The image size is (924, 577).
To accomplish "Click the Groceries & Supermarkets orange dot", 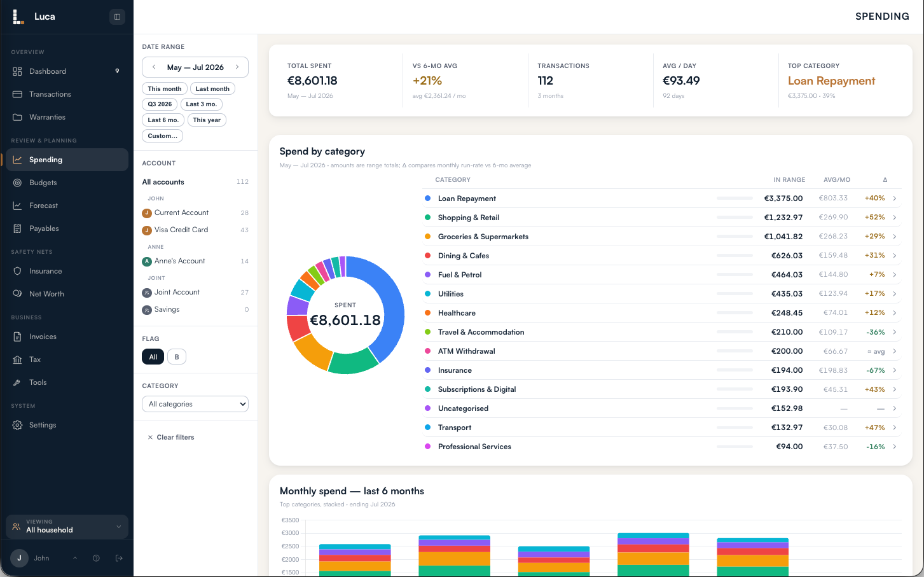I will 427,237.
